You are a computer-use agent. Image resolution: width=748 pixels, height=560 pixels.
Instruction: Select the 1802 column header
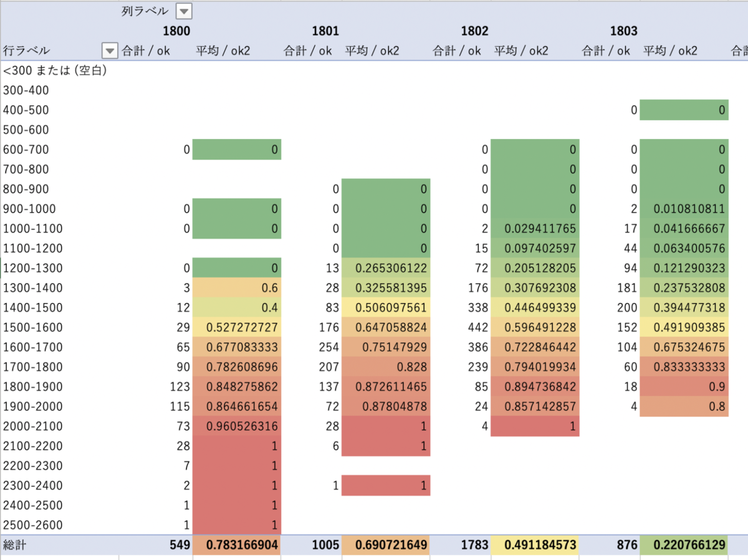475,31
